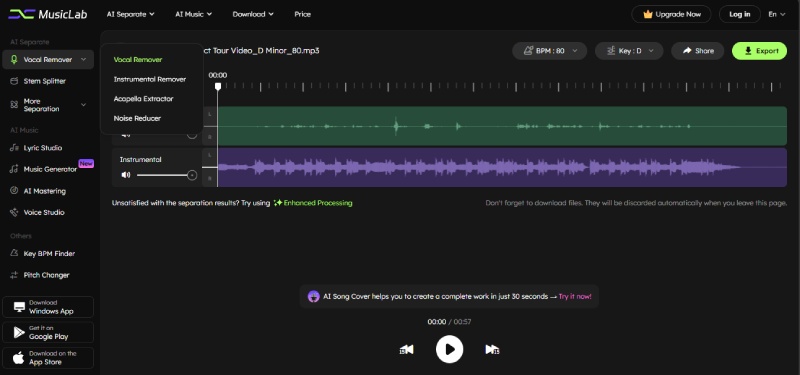Click the AI Song Cover avatar icon

tap(314, 296)
